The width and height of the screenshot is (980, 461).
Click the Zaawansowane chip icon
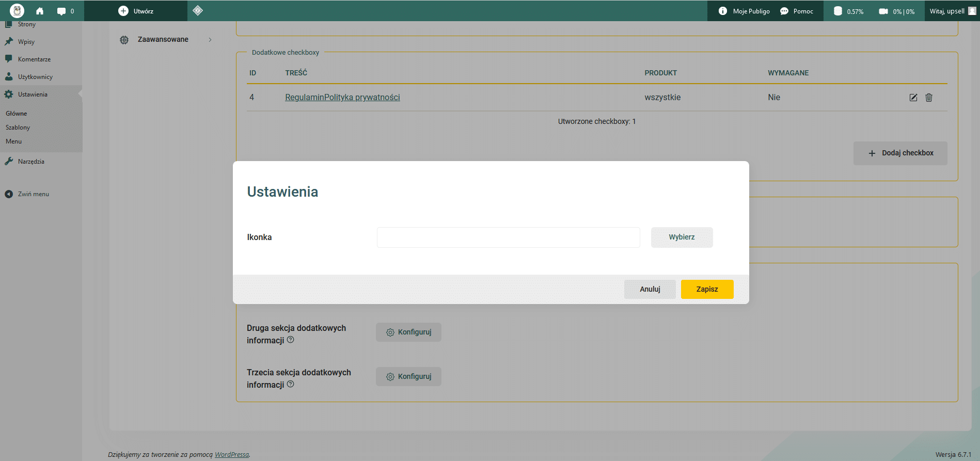[x=124, y=40]
